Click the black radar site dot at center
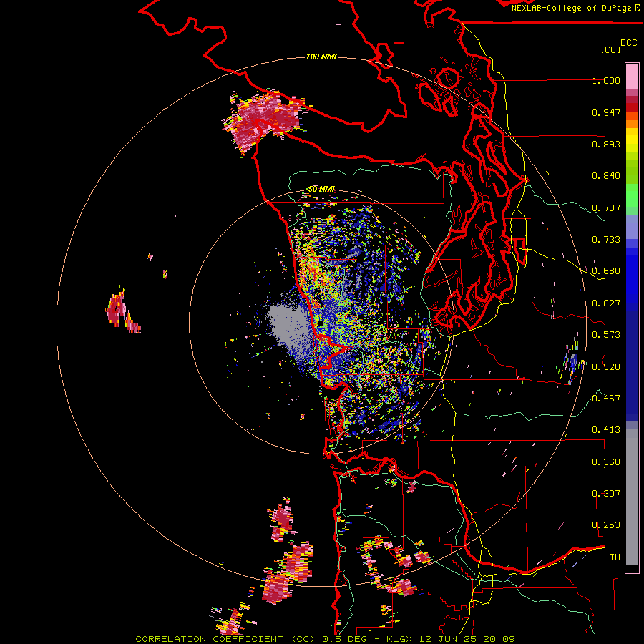 pos(321,323)
